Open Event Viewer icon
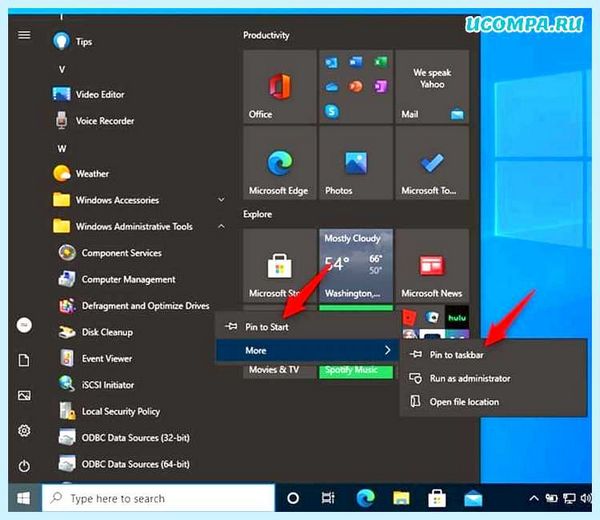The width and height of the screenshot is (600, 520). pyautogui.click(x=67, y=358)
